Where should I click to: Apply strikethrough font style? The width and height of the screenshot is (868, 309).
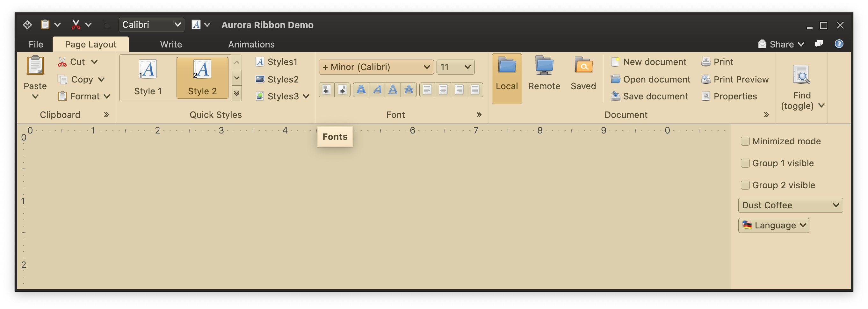tap(409, 90)
